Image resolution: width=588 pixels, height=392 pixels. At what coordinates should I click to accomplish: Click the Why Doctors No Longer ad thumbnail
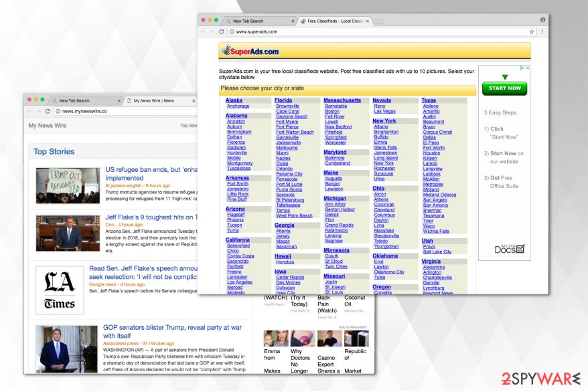pyautogui.click(x=303, y=338)
